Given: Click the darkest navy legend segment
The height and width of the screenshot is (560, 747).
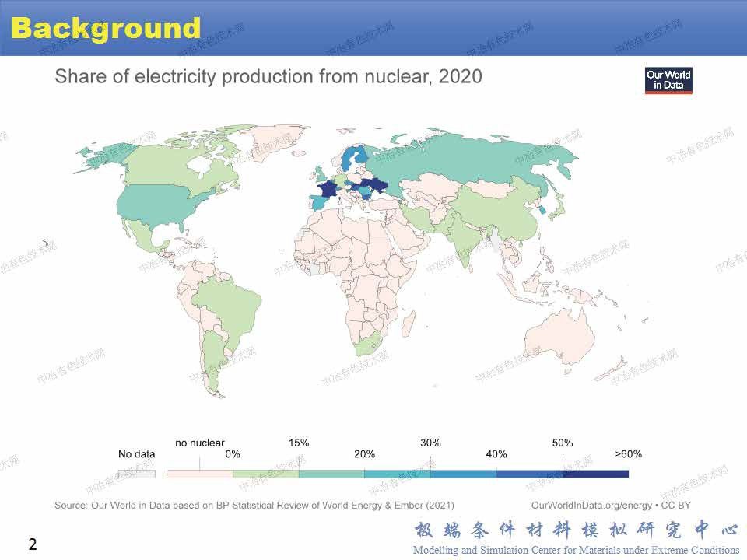Looking at the screenshot, I should (x=595, y=473).
